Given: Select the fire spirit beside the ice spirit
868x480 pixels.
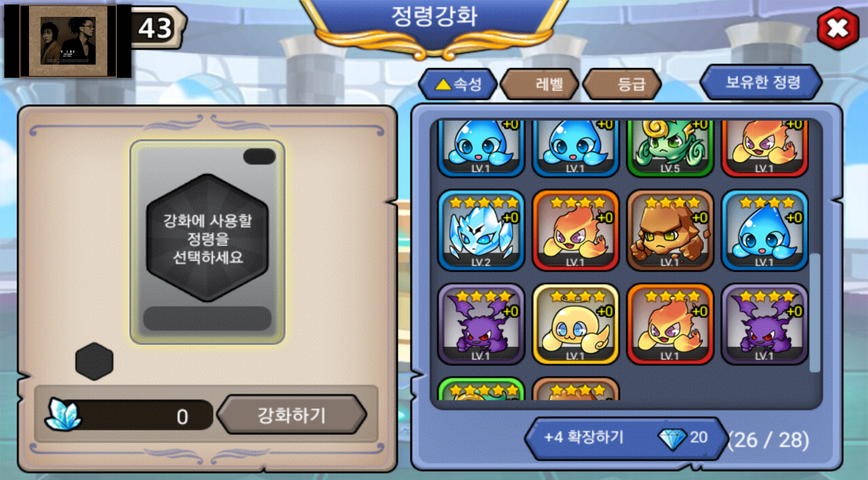Looking at the screenshot, I should click(x=576, y=230).
